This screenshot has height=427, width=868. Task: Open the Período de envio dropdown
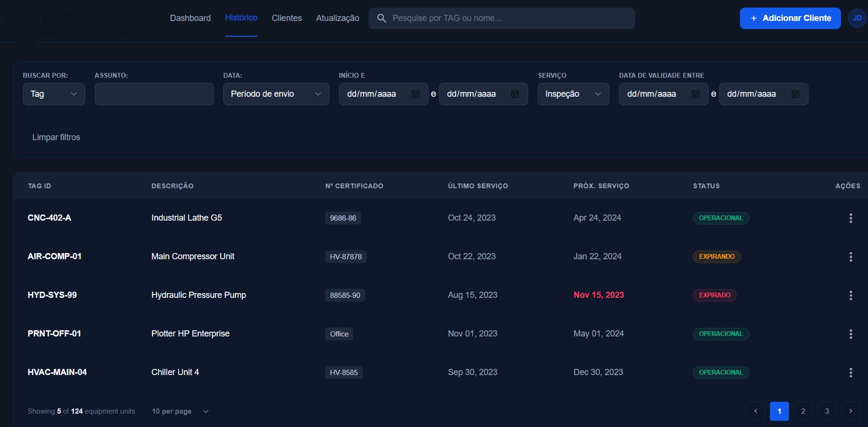(276, 94)
